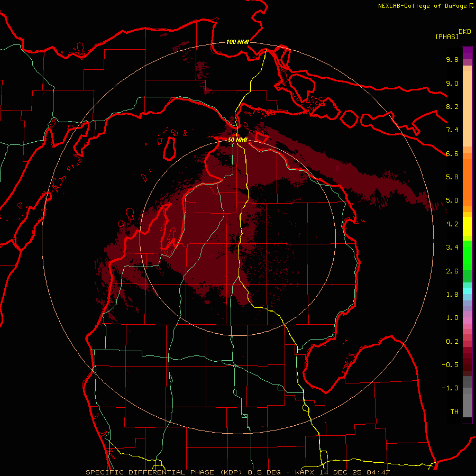Click the -0.5 color scale value
Viewport: 476px width, 476px height.
[x=450, y=365]
